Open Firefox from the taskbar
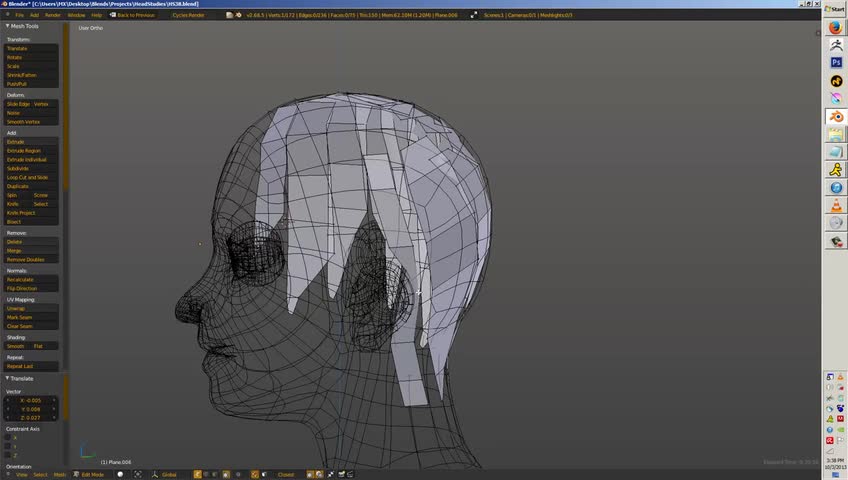This screenshot has width=848, height=480. coord(836,27)
